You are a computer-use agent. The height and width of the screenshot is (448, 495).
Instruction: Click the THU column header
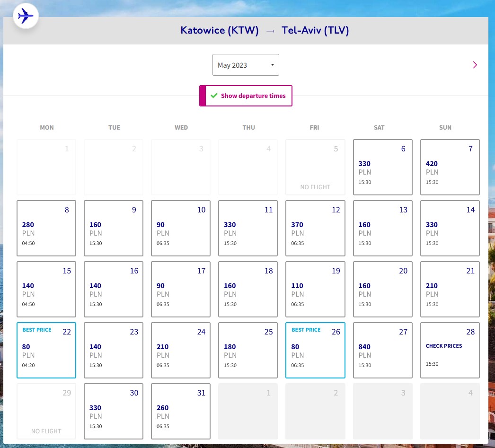click(249, 127)
